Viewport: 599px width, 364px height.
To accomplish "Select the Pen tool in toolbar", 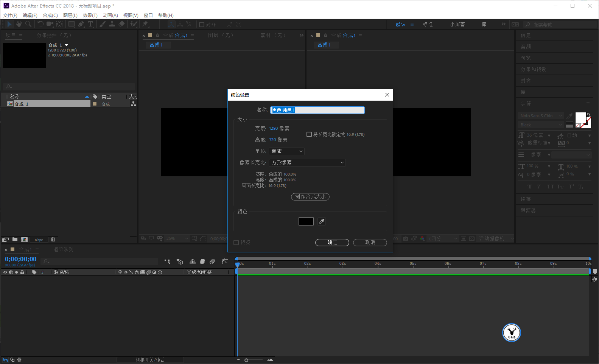I will (x=81, y=24).
